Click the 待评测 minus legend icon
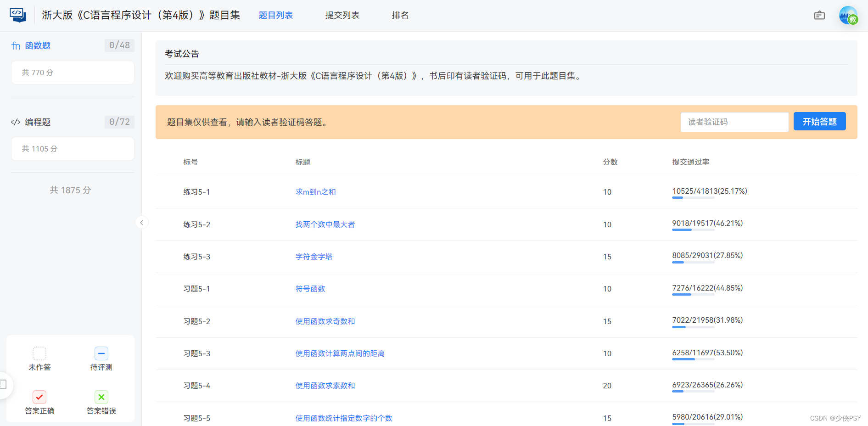The width and height of the screenshot is (868, 426). click(101, 353)
